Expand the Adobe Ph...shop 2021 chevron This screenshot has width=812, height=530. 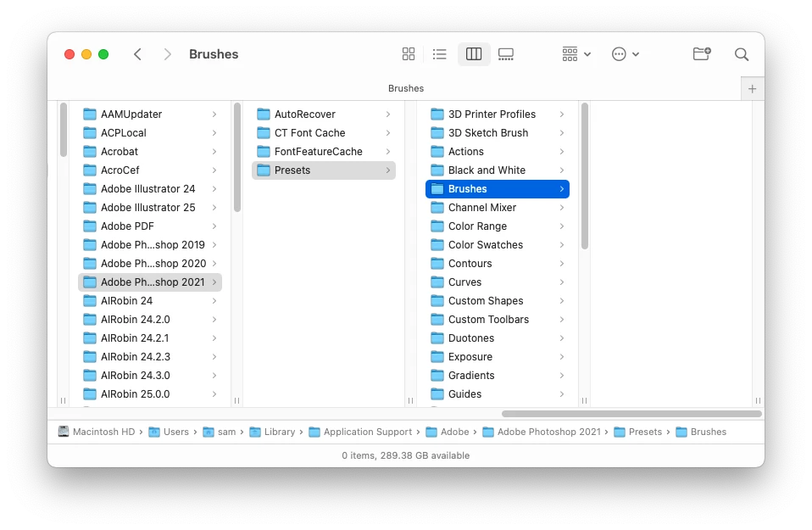[x=214, y=282]
